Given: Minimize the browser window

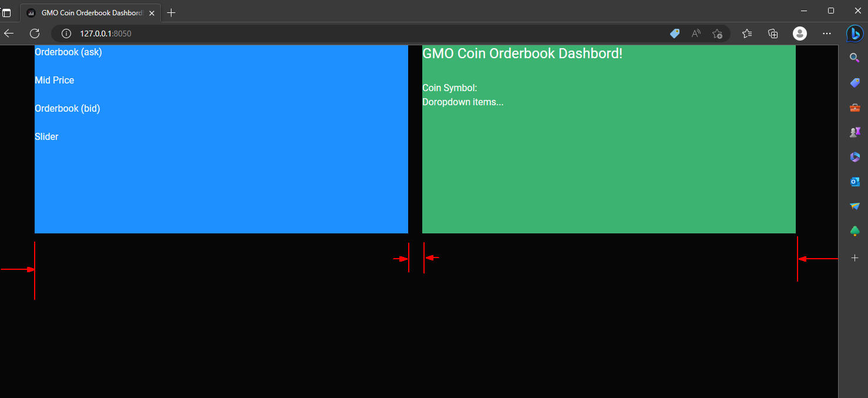Looking at the screenshot, I should point(803,11).
